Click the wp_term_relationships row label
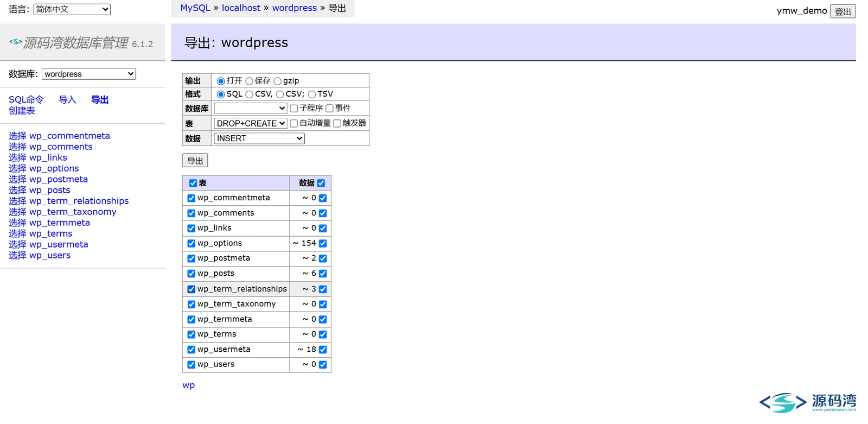 coord(242,289)
